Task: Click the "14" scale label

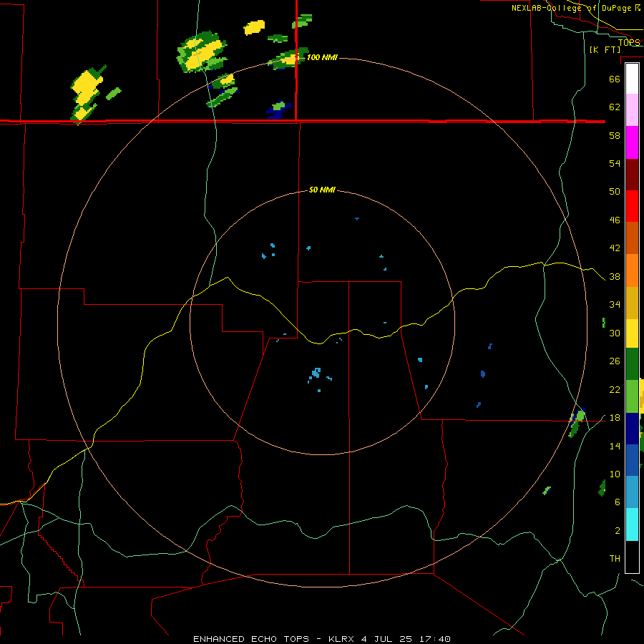Action: click(615, 446)
